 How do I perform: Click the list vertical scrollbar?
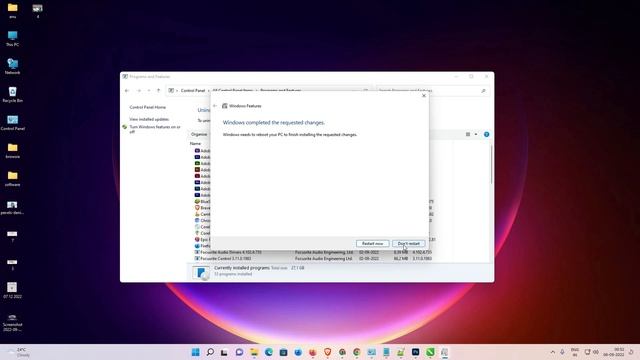pyautogui.click(x=491, y=164)
